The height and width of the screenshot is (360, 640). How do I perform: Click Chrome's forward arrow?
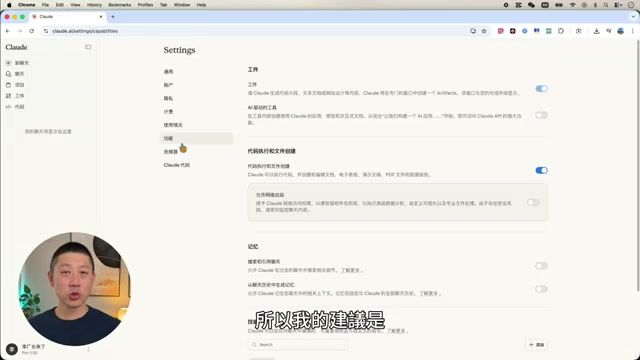[20, 31]
